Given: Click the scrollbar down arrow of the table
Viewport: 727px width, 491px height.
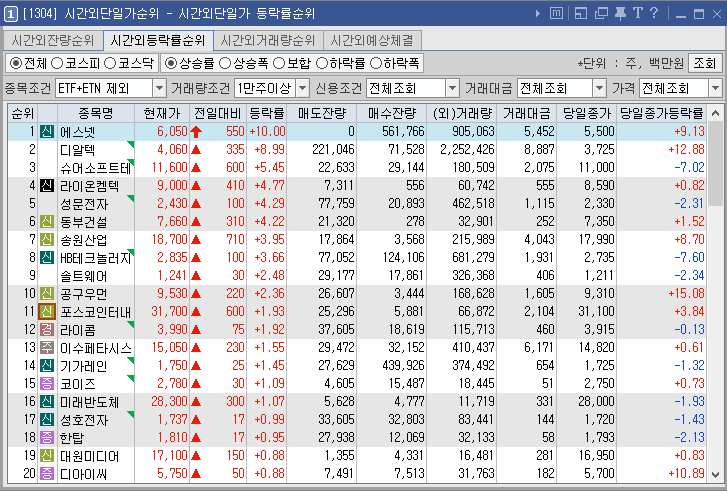Looking at the screenshot, I should tap(715, 475).
